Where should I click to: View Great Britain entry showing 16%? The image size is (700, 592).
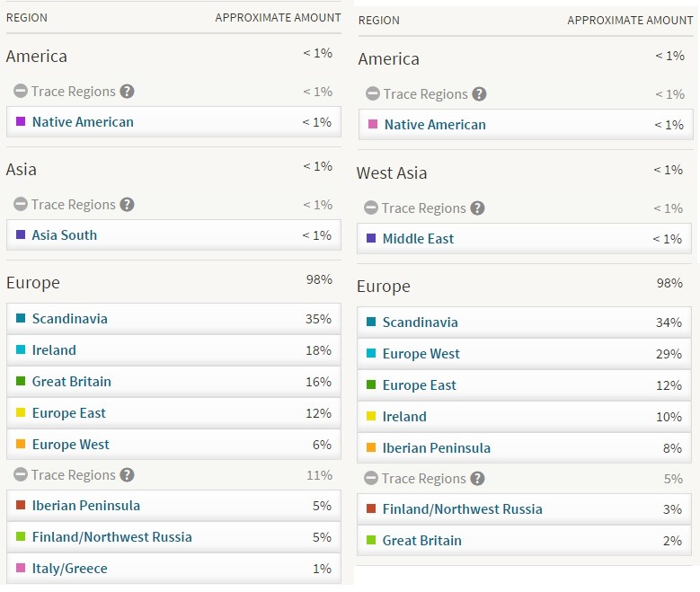point(72,382)
